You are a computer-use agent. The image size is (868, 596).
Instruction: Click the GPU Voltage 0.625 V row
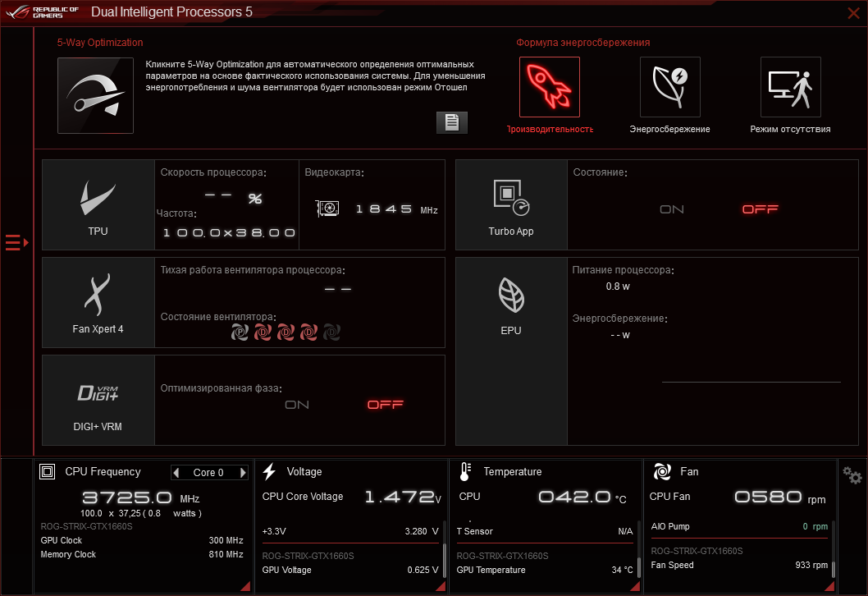[x=350, y=570]
